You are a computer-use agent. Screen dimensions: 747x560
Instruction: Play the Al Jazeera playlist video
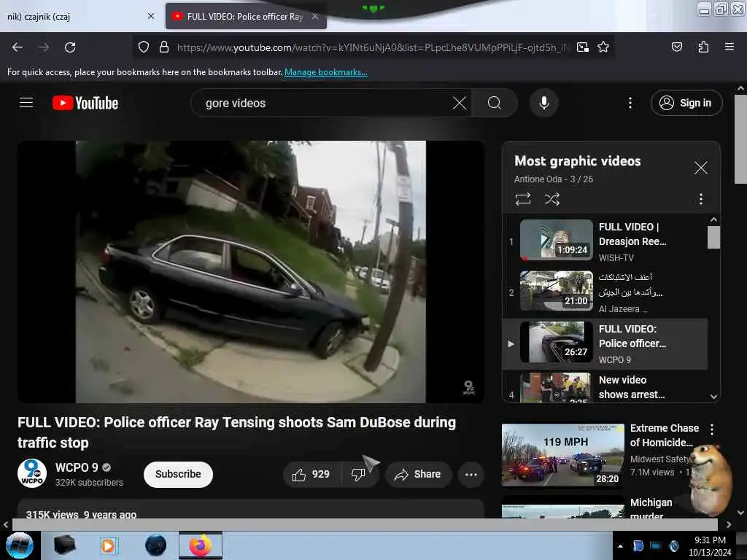pos(605,292)
